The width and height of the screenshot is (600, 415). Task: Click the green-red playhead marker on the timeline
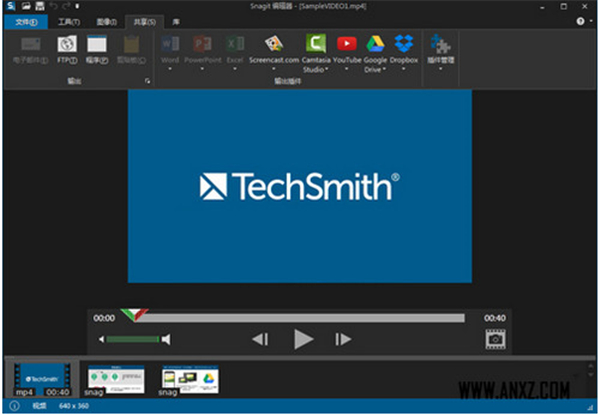click(x=134, y=315)
